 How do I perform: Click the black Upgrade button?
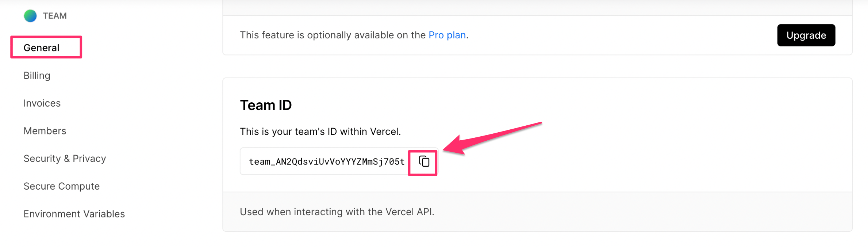point(806,35)
